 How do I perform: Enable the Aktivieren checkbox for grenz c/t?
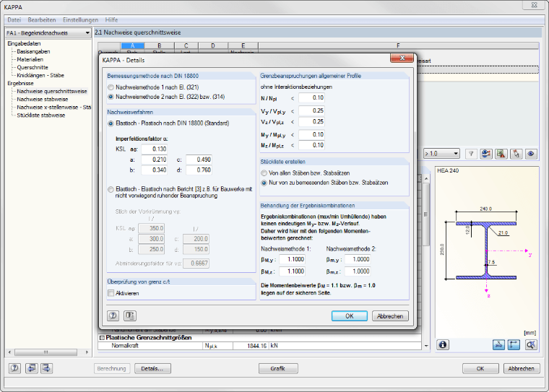coord(111,293)
